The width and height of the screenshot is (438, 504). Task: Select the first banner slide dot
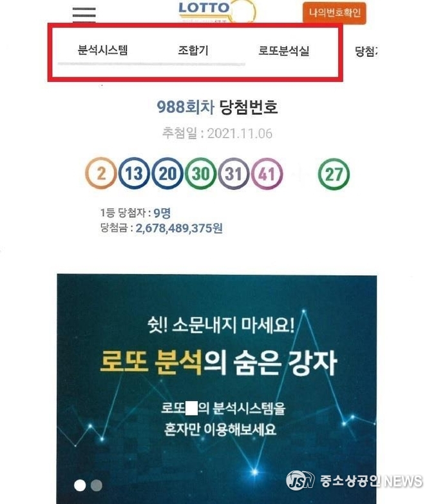[x=80, y=485]
